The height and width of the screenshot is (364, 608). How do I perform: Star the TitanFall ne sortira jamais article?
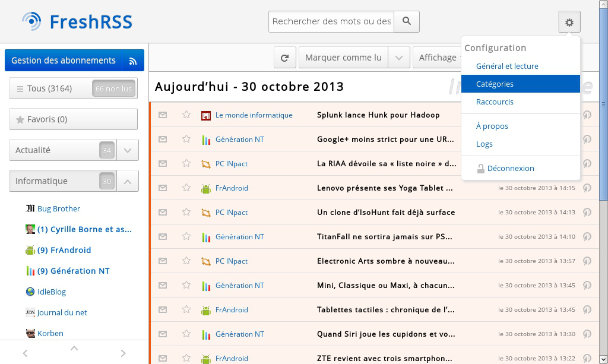[186, 236]
